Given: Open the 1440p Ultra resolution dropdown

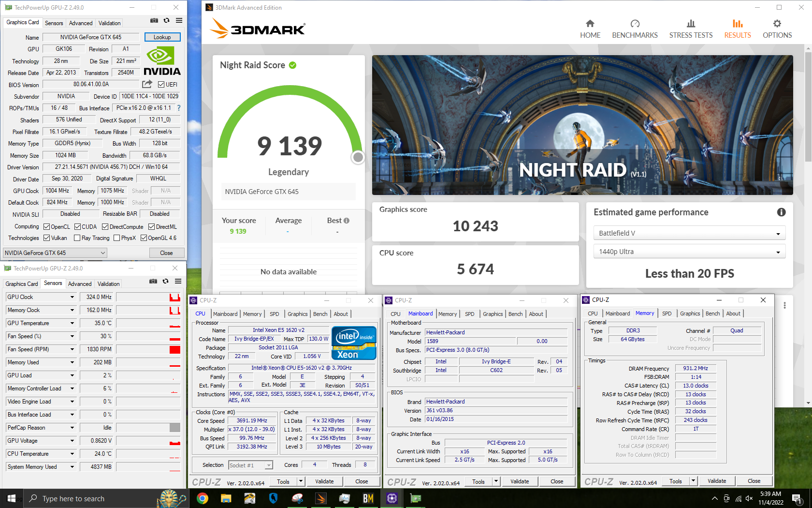Looking at the screenshot, I should 689,252.
